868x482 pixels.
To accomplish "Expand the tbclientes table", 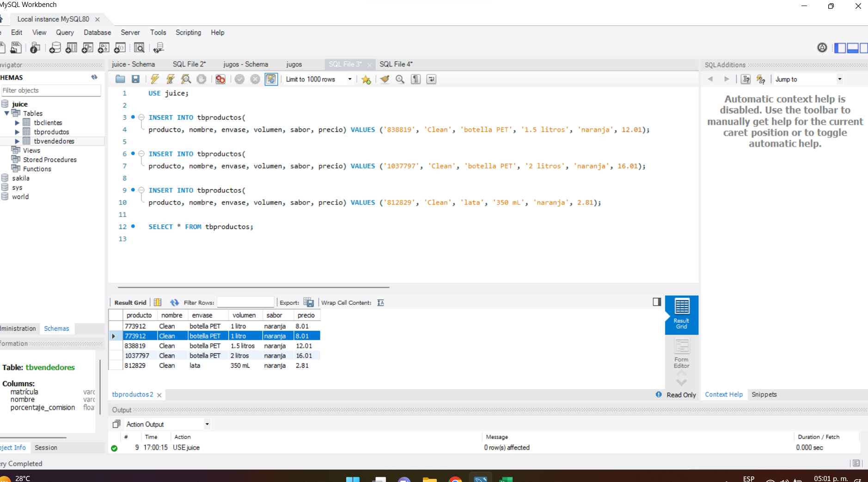I will (x=17, y=123).
